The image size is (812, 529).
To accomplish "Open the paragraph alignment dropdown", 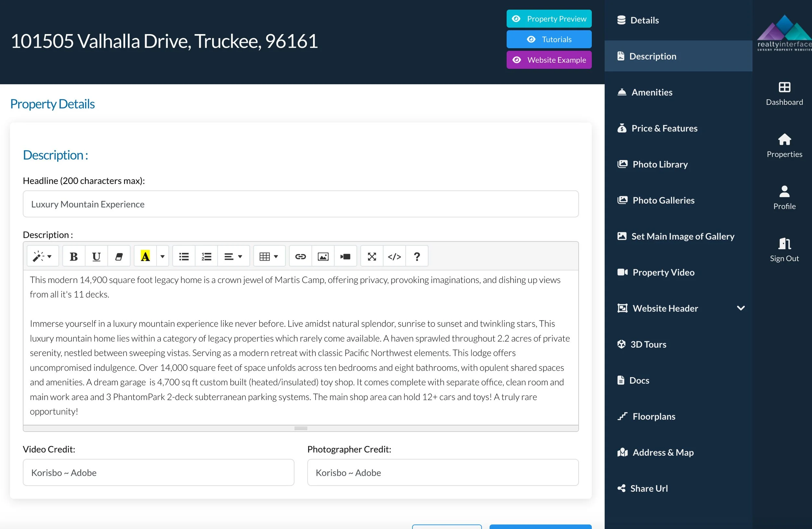I will [x=233, y=256].
